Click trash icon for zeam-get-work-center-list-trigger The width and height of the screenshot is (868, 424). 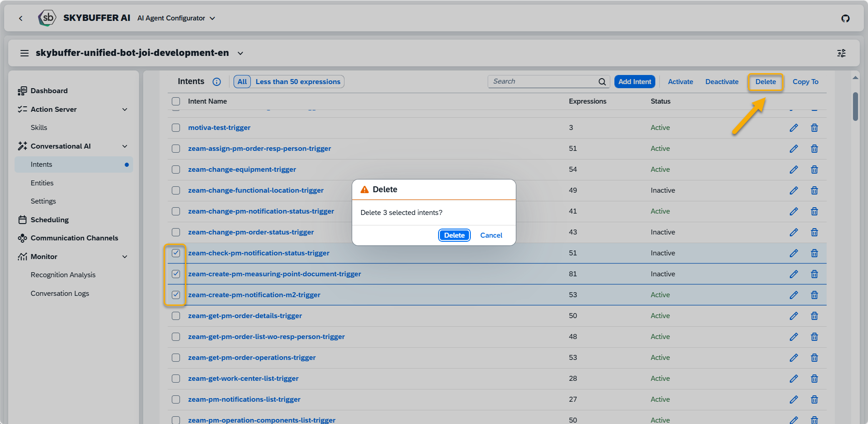tap(814, 379)
